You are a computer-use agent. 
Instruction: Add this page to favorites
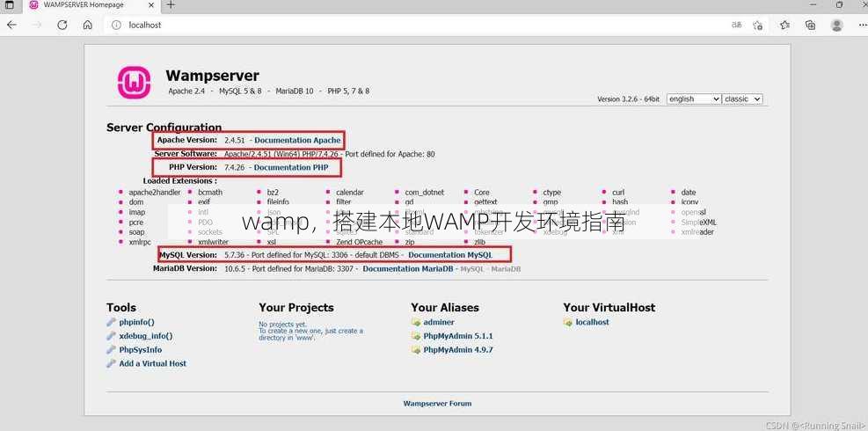[x=758, y=25]
